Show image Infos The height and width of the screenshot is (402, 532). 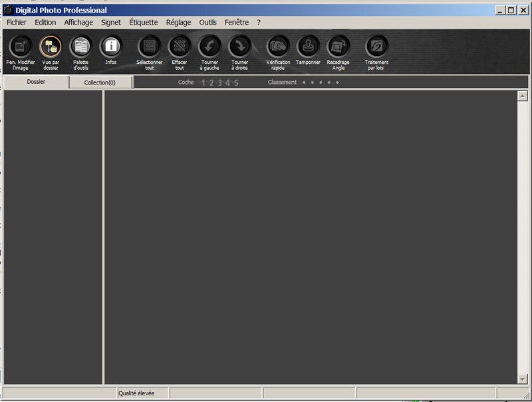coord(111,51)
